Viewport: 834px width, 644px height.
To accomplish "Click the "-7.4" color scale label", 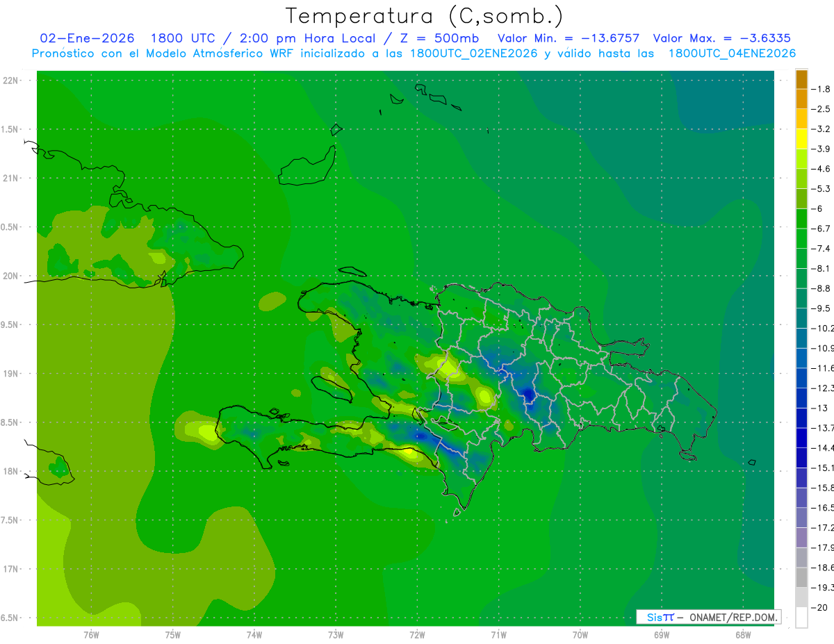I will coord(821,249).
